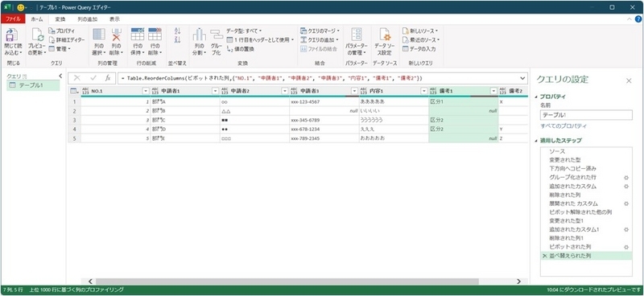Viewport: 644px width, 296px height.
Task: Collapse the 適用したステップ section
Action: pos(535,141)
